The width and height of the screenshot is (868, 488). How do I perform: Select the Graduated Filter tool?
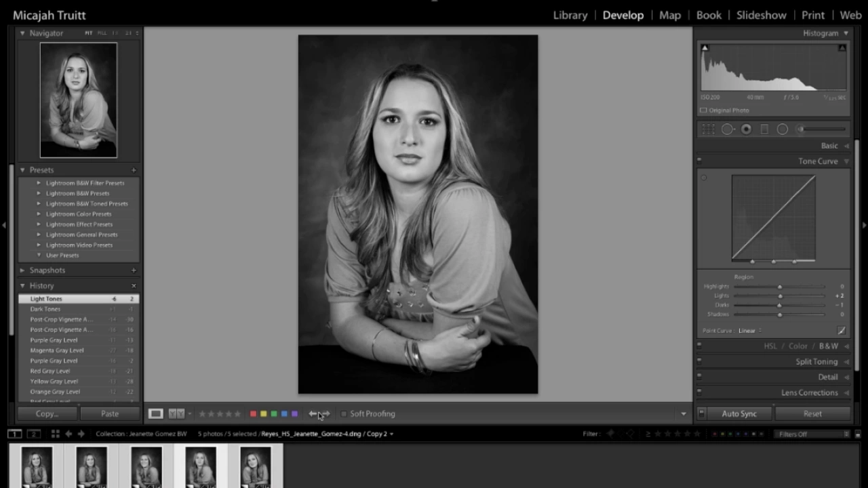coord(764,129)
